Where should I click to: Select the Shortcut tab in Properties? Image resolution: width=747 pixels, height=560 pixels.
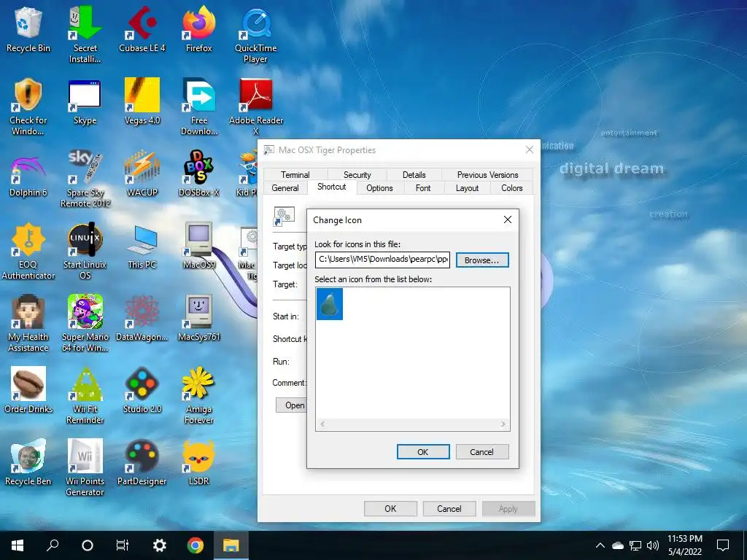(332, 187)
